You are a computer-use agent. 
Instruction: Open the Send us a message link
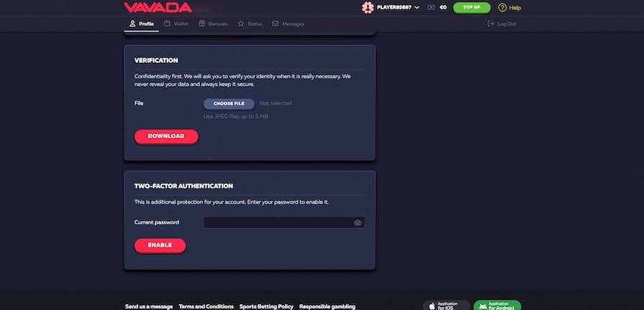click(149, 306)
